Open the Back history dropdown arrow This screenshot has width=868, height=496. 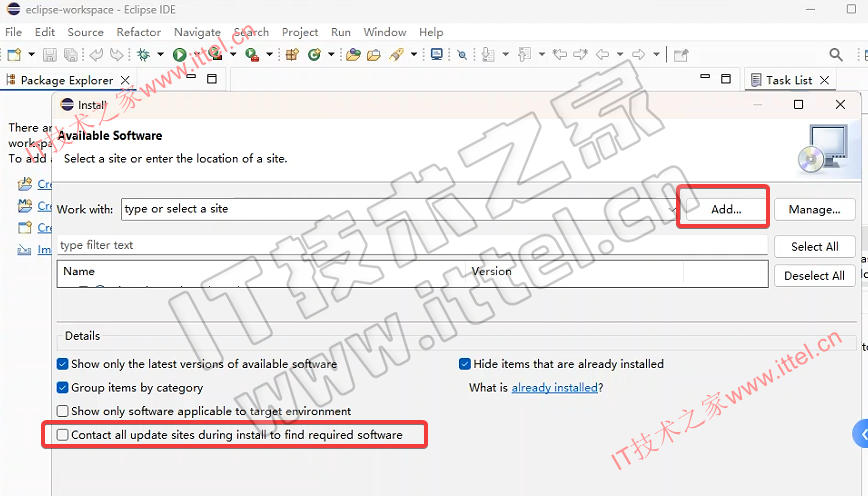(620, 54)
